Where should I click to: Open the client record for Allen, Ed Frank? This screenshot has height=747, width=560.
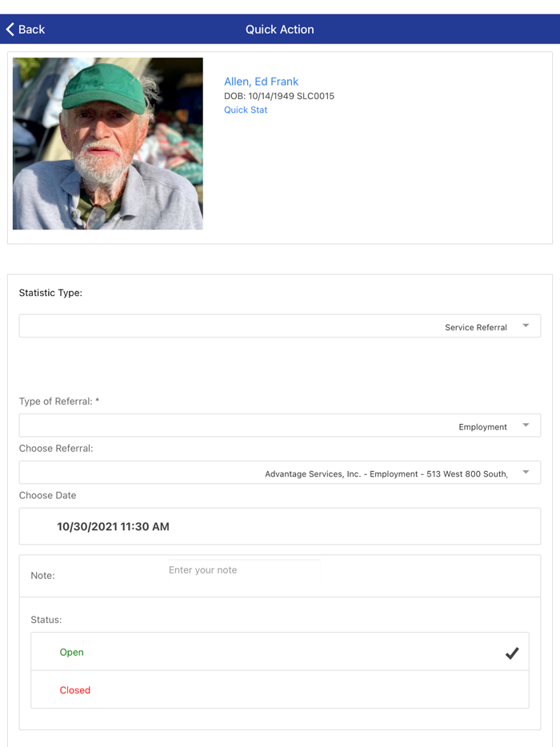coord(261,81)
